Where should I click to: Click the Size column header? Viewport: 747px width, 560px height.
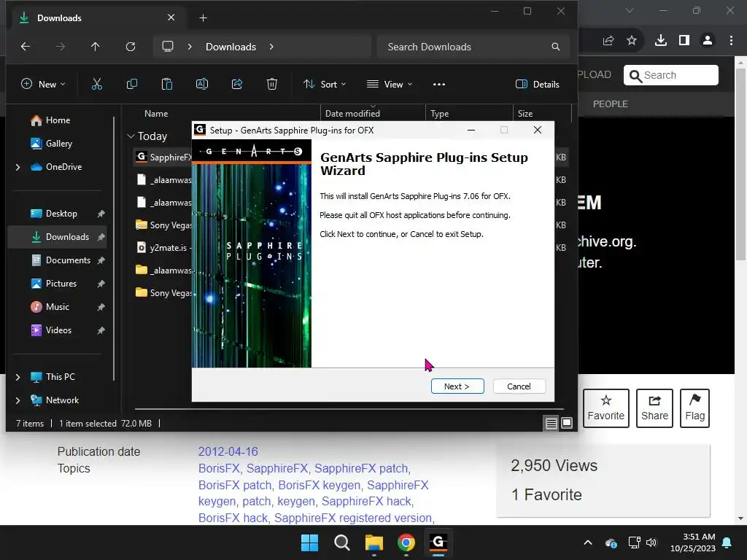click(x=525, y=113)
